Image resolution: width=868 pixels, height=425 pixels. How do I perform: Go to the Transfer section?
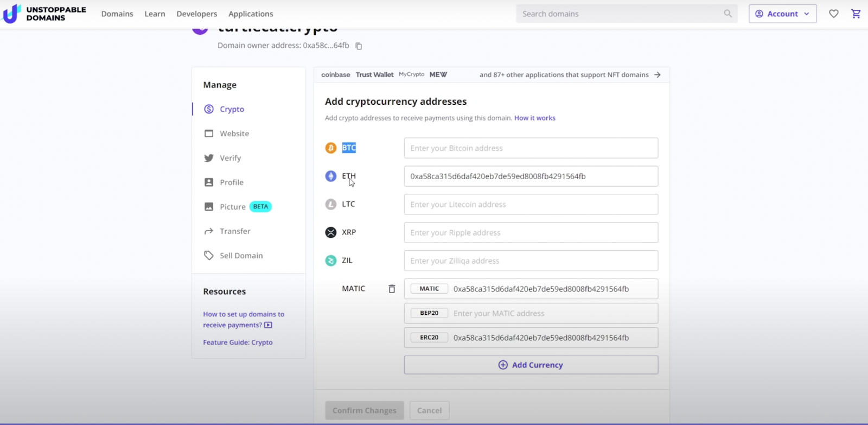235,231
